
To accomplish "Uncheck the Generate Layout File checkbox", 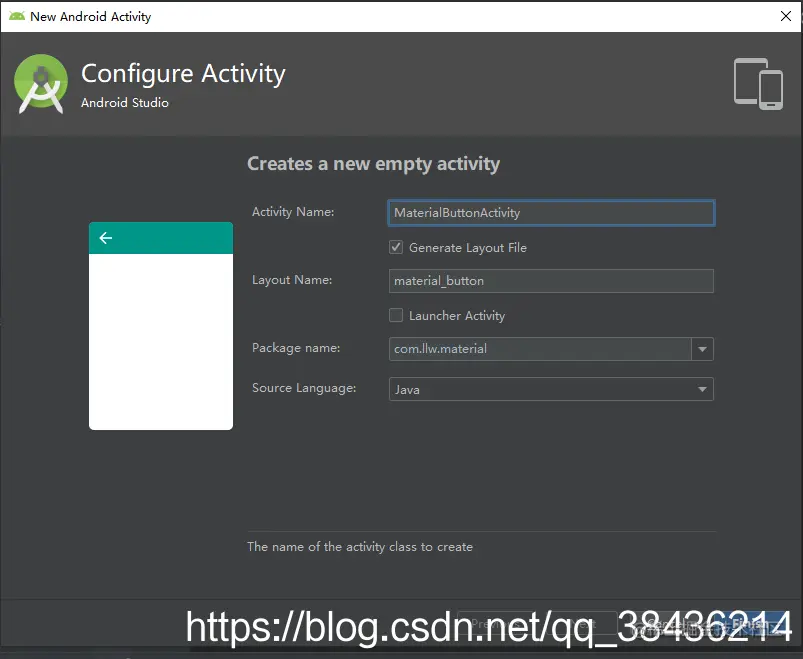I will pos(396,247).
